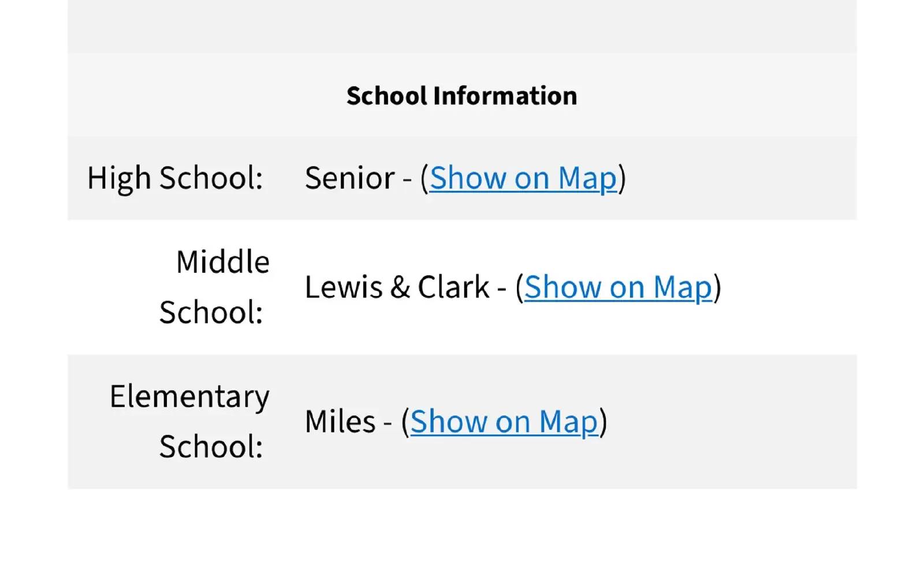Click the Elementary School: label
Screen dimensions: 924x565
tap(189, 422)
